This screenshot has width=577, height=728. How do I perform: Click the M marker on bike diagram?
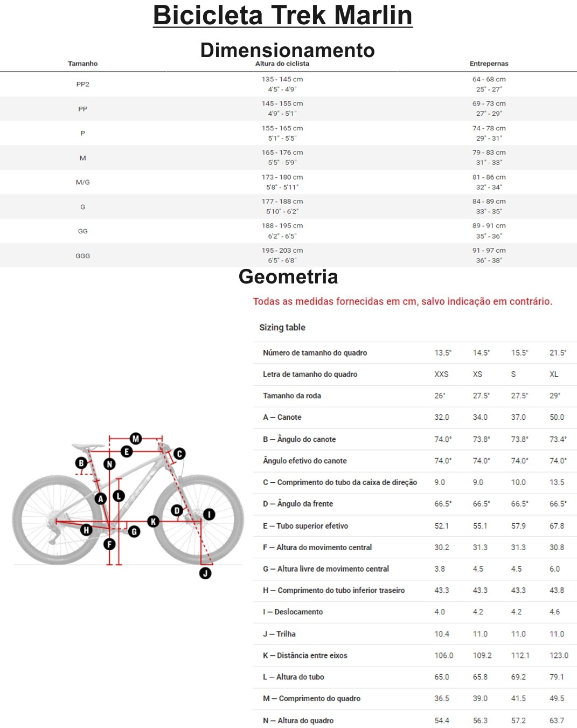coord(136,439)
